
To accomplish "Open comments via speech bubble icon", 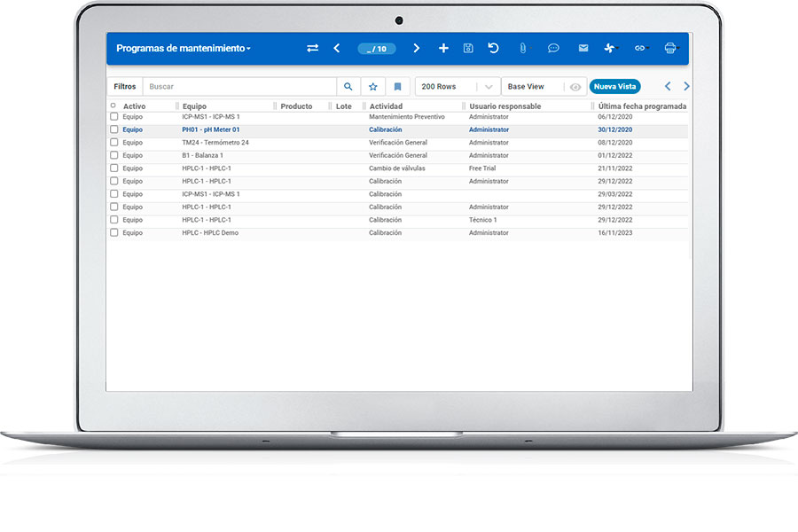I will (x=553, y=49).
